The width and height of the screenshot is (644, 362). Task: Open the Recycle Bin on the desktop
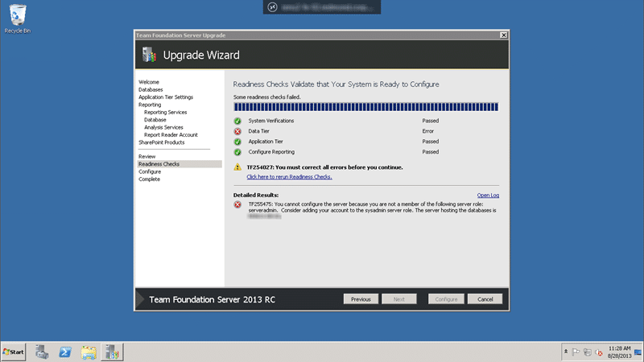(x=17, y=19)
